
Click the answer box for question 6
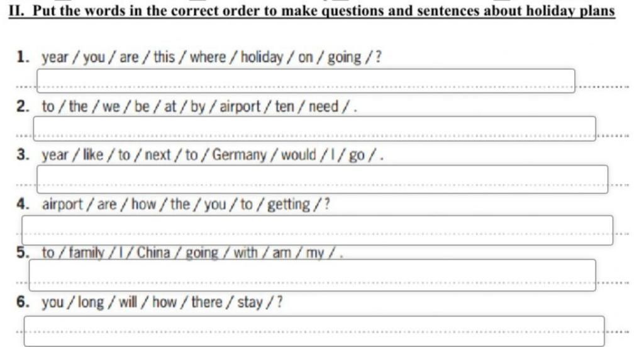click(x=314, y=331)
